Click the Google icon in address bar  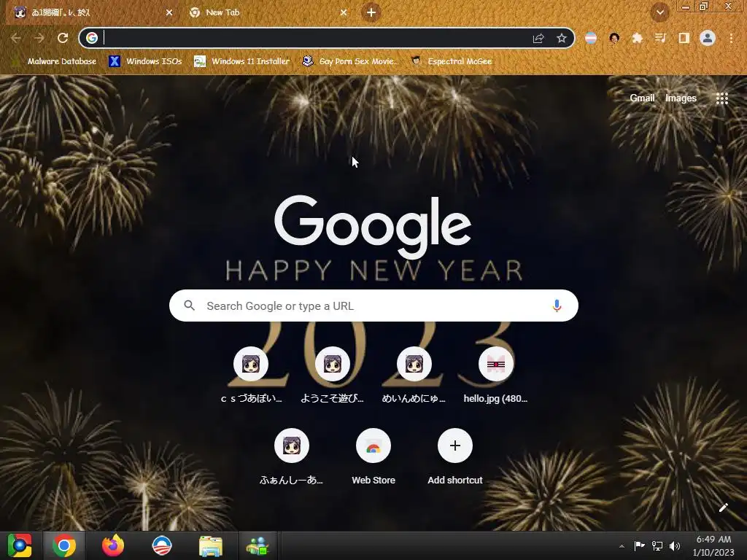point(92,38)
